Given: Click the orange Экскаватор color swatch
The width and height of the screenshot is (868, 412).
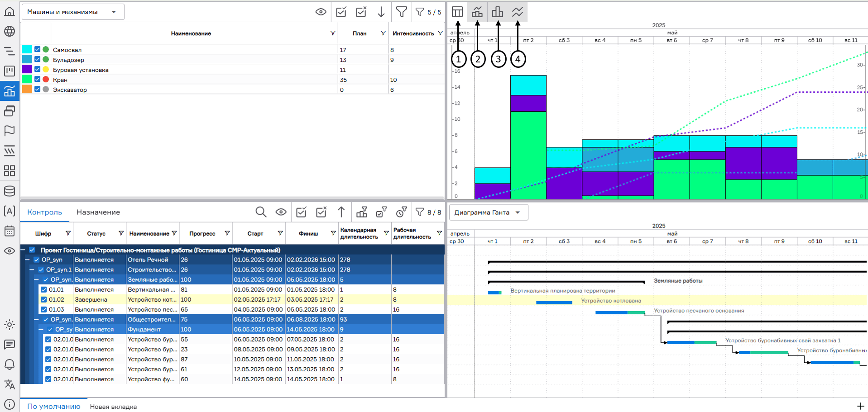Looking at the screenshot, I should click(27, 89).
